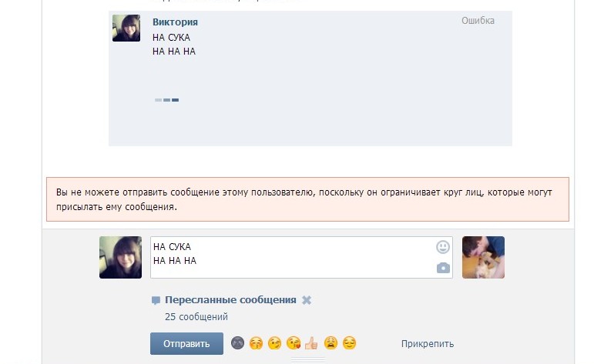Image resolution: width=594 pixels, height=364 pixels.
Task: Focus the message text input field
Action: 289,257
